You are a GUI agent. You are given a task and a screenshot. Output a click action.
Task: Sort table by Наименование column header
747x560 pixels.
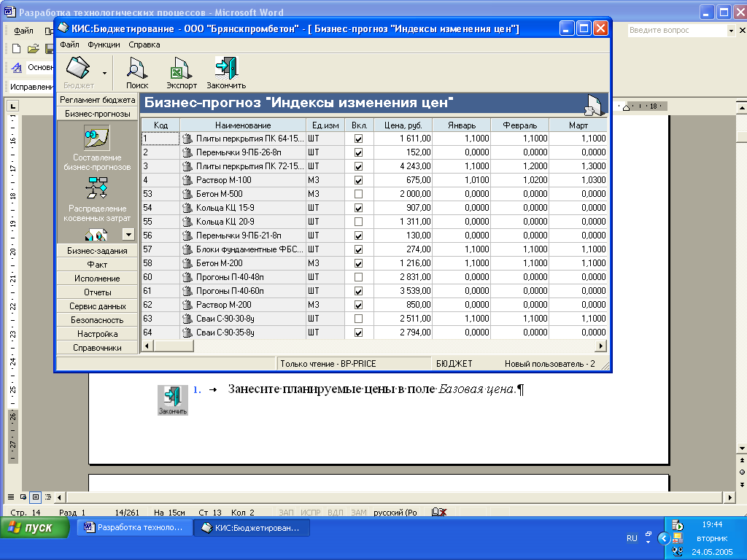coord(243,125)
